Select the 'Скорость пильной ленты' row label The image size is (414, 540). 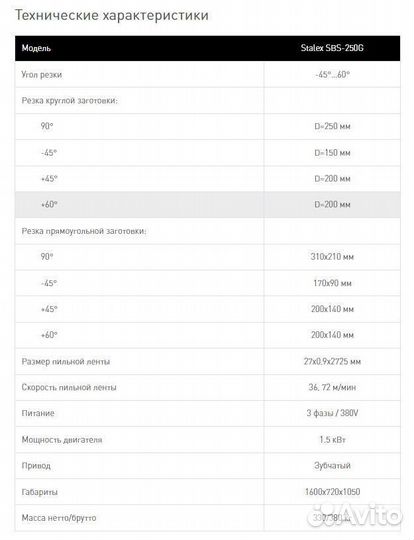(69, 387)
